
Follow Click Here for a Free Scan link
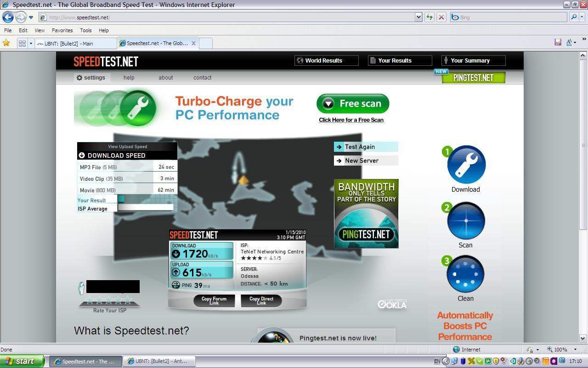(351, 120)
